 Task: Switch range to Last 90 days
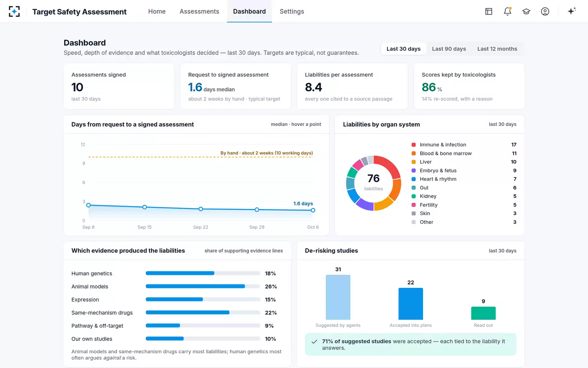tap(449, 49)
